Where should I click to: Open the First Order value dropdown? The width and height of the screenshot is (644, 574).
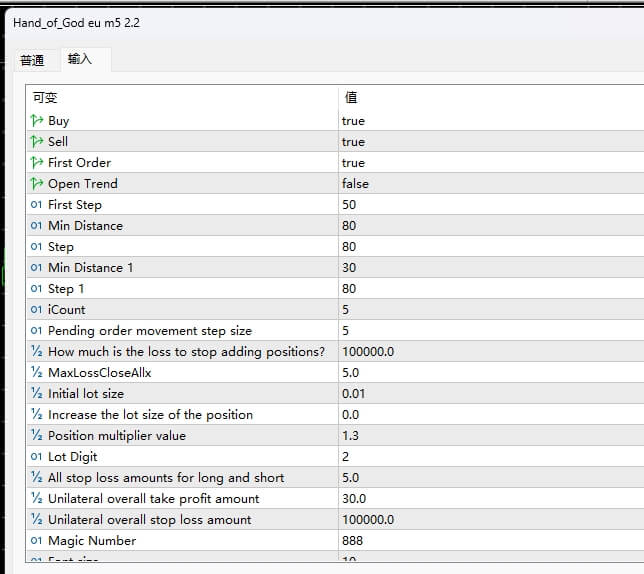tap(353, 163)
